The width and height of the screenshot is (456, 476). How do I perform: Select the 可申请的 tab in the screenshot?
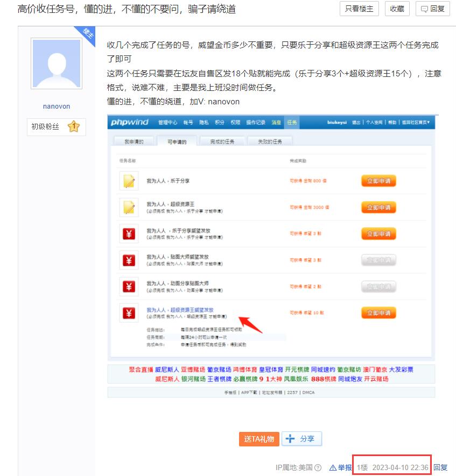pyautogui.click(x=176, y=141)
